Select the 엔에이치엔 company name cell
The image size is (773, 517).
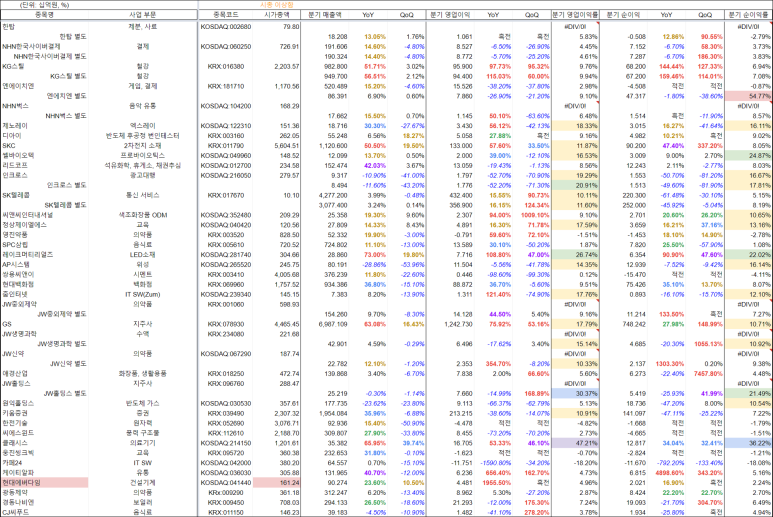pyautogui.click(x=18, y=86)
